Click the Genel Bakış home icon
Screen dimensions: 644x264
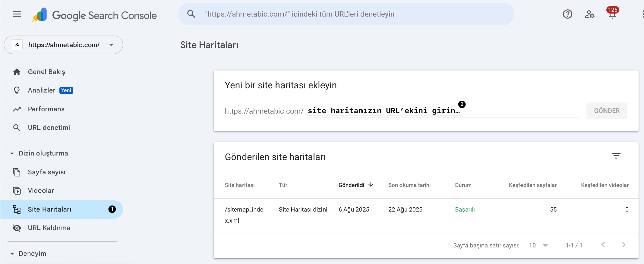[17, 72]
